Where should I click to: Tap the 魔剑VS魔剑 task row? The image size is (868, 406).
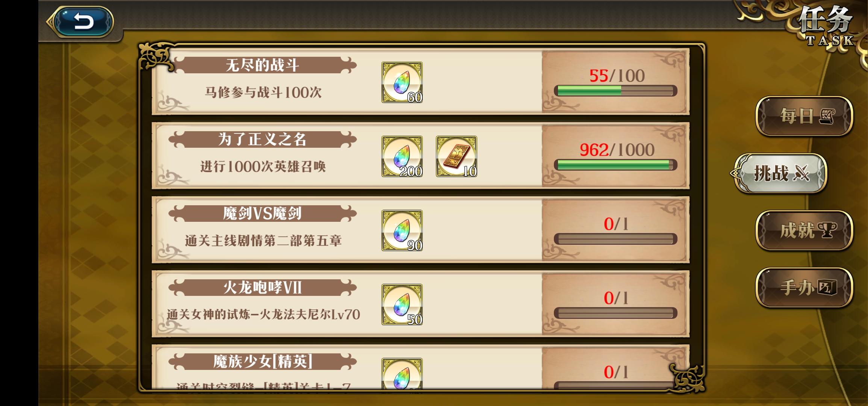pos(420,230)
